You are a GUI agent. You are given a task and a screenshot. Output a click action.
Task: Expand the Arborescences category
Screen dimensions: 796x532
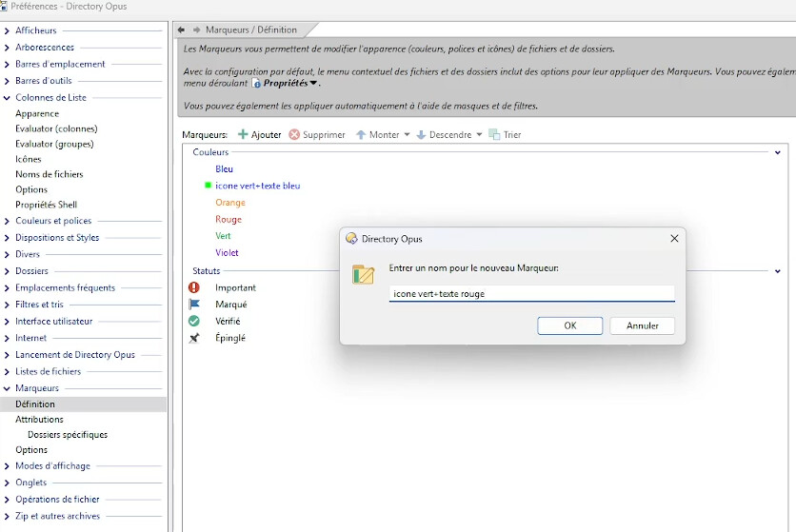(7, 48)
